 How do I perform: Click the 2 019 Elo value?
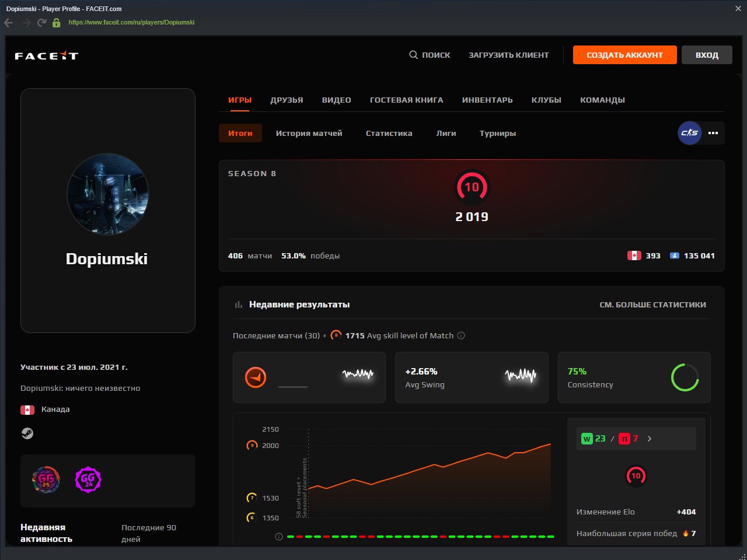(x=472, y=217)
